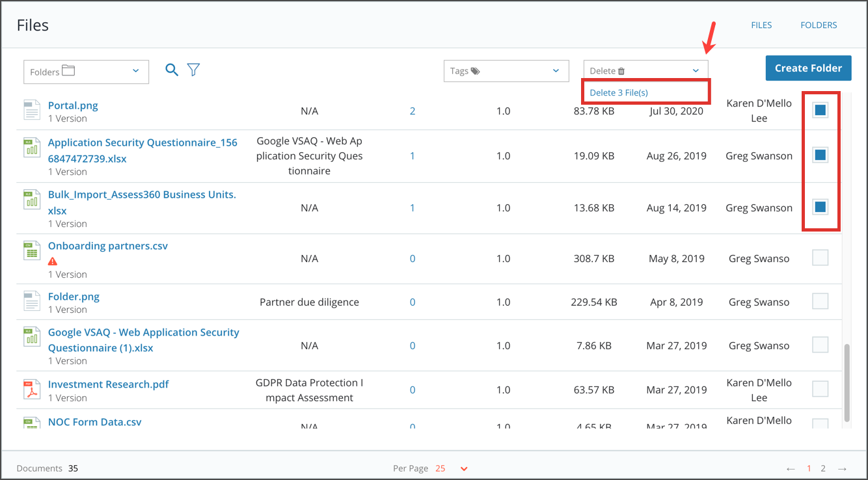Screen dimensions: 868x480
Task: Switch to the FILES tab
Action: tap(761, 25)
